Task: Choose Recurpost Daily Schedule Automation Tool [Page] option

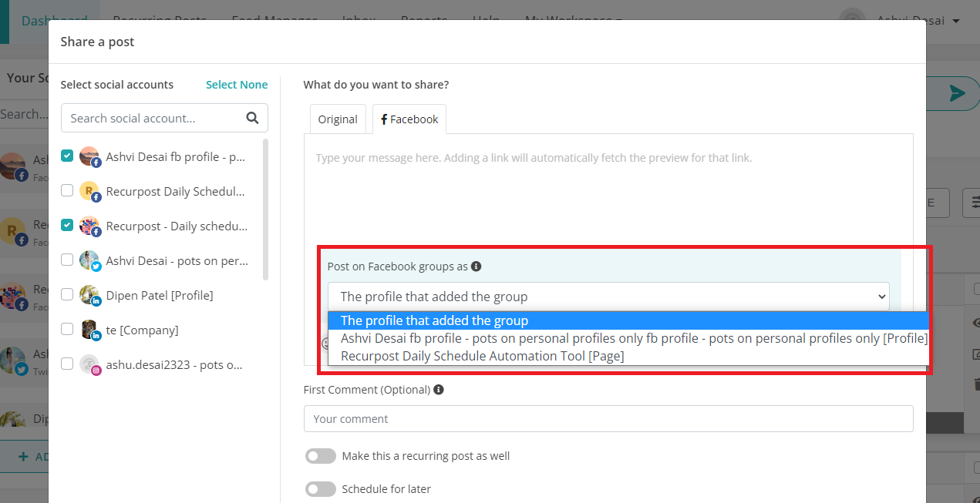Action: pyautogui.click(x=483, y=356)
